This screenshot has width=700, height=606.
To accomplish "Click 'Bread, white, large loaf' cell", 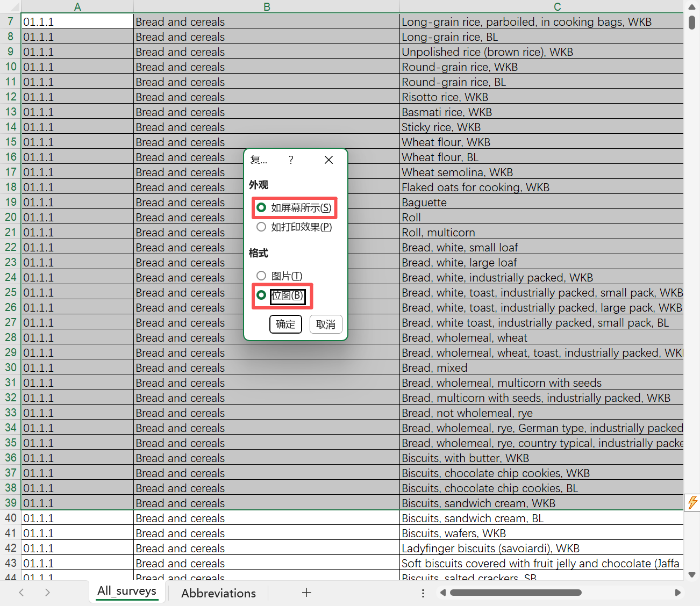I will click(x=541, y=262).
